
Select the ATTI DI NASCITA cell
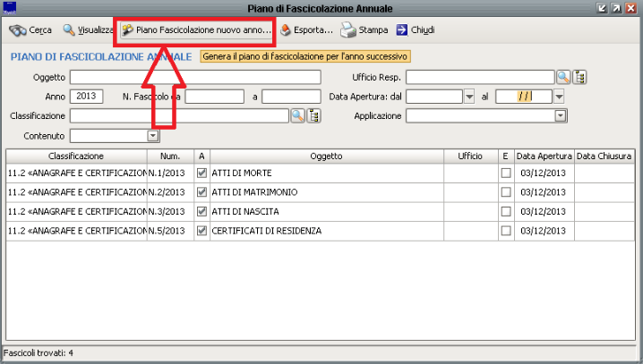[326, 211]
